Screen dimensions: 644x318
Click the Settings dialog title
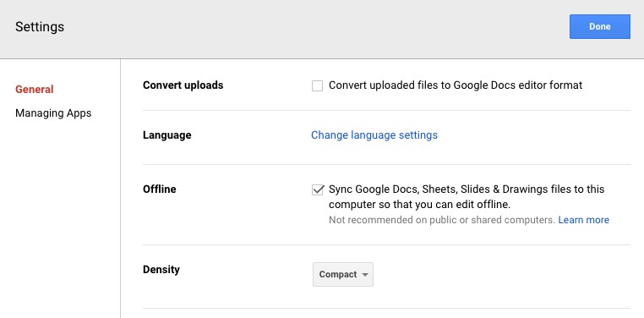[x=40, y=27]
